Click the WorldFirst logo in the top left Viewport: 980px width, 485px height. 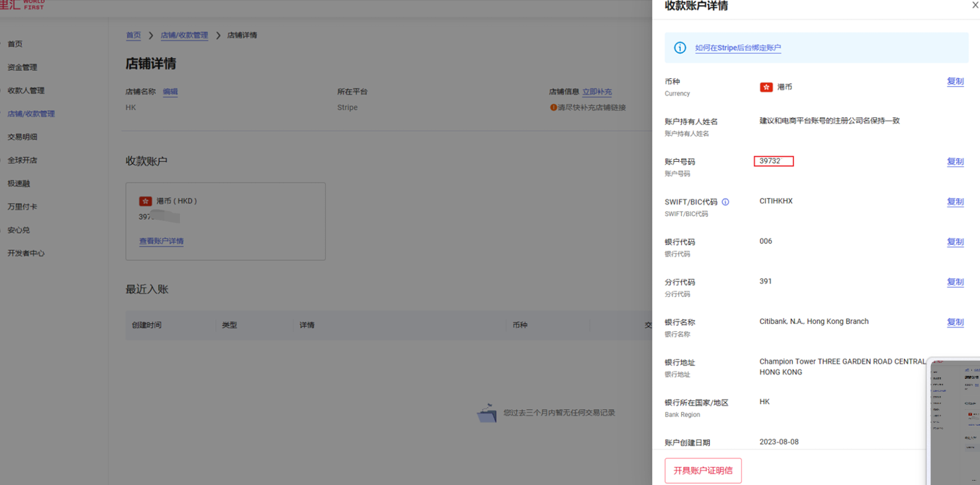pyautogui.click(x=22, y=5)
